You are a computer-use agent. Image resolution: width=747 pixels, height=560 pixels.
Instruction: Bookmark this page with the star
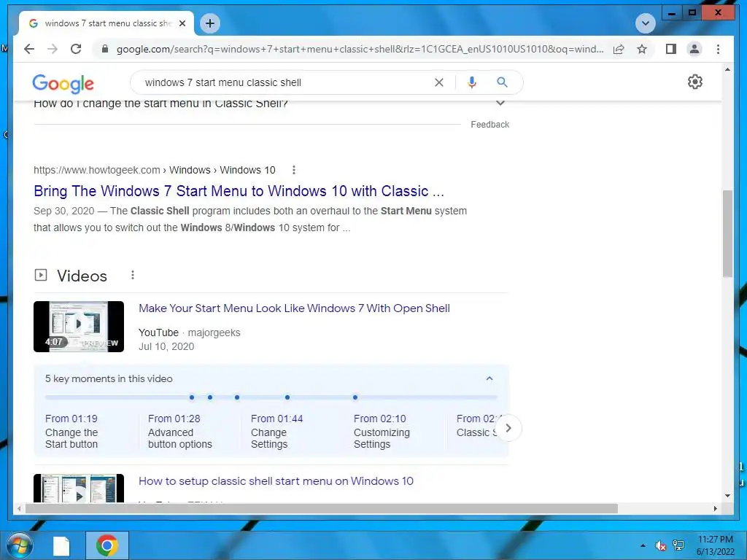tap(642, 49)
